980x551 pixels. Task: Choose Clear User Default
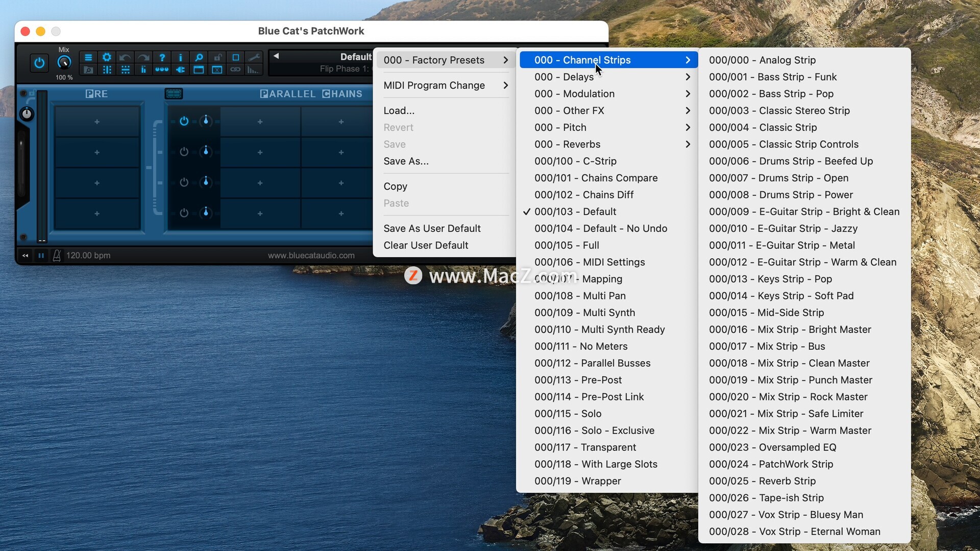coord(445,245)
